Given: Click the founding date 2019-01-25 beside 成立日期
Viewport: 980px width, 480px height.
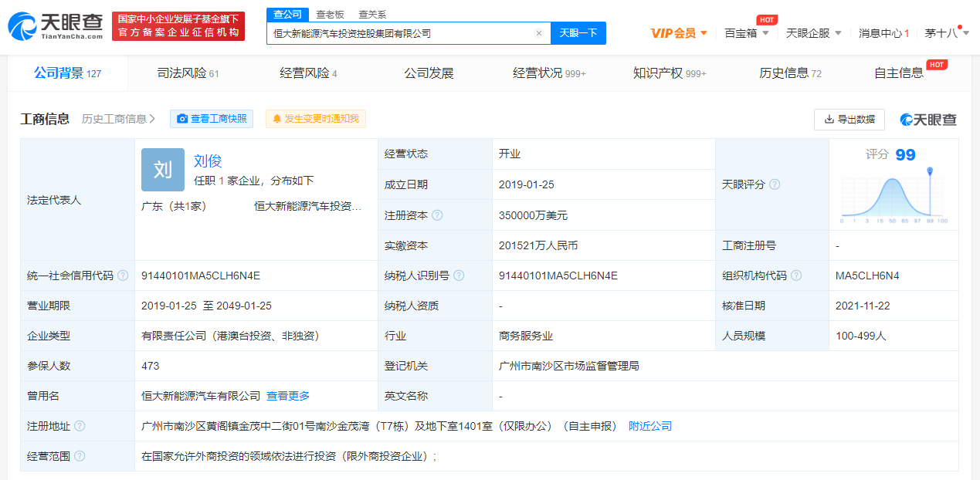Looking at the screenshot, I should coord(527,184).
